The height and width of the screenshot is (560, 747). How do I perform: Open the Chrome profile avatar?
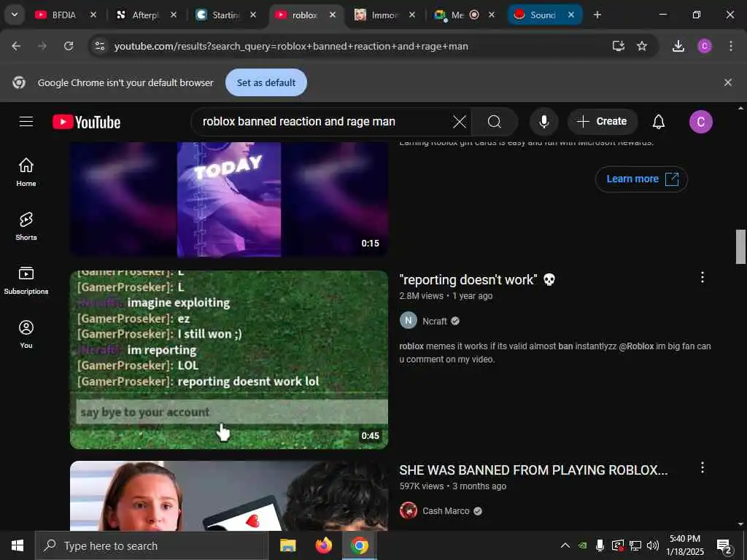point(704,46)
